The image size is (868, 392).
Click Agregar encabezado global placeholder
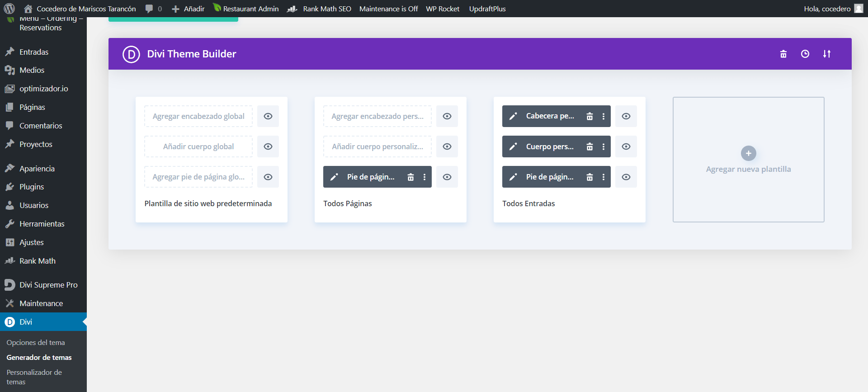click(198, 116)
